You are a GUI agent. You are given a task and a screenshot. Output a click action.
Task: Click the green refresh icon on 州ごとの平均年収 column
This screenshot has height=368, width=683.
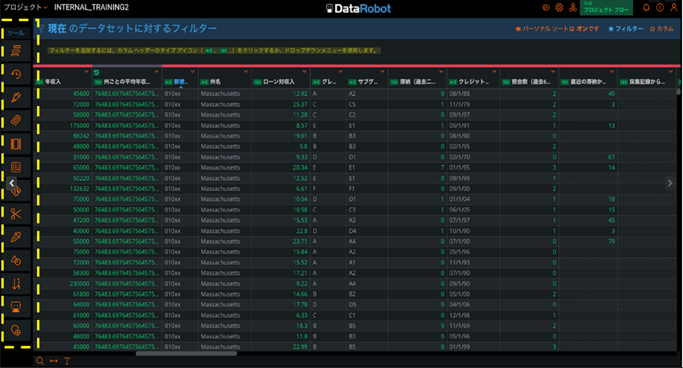96,72
